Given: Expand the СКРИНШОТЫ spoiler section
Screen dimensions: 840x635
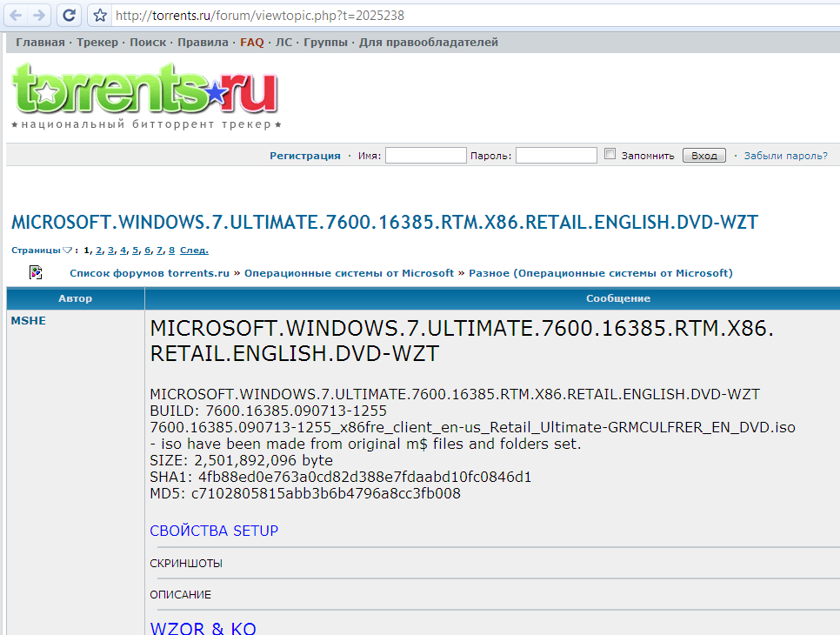Looking at the screenshot, I should coord(186,564).
